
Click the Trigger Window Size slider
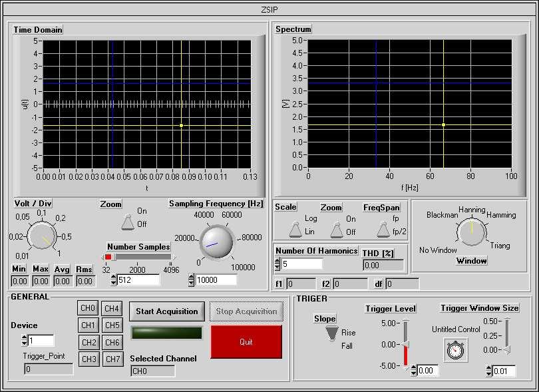(506, 336)
